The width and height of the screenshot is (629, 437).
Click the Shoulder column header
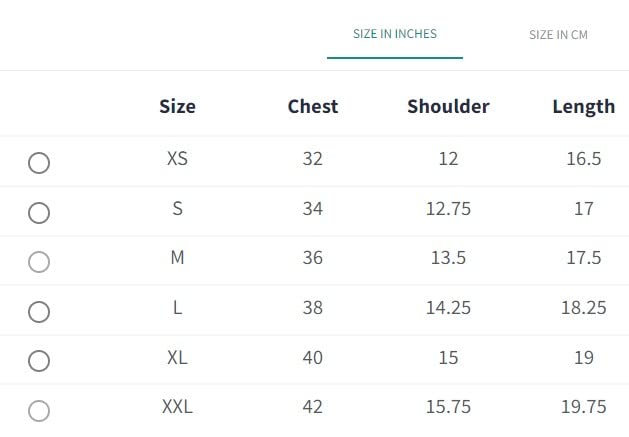tap(448, 106)
